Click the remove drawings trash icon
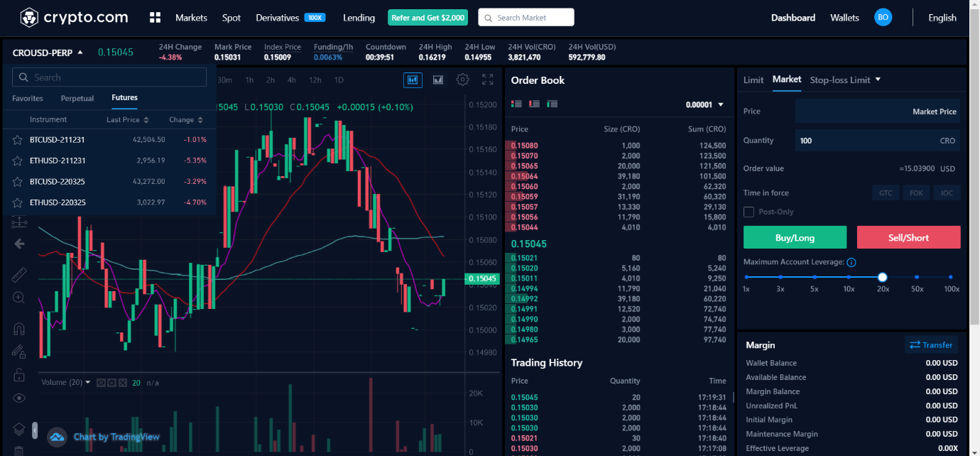Viewport: 980px width, 456px height. point(19,450)
